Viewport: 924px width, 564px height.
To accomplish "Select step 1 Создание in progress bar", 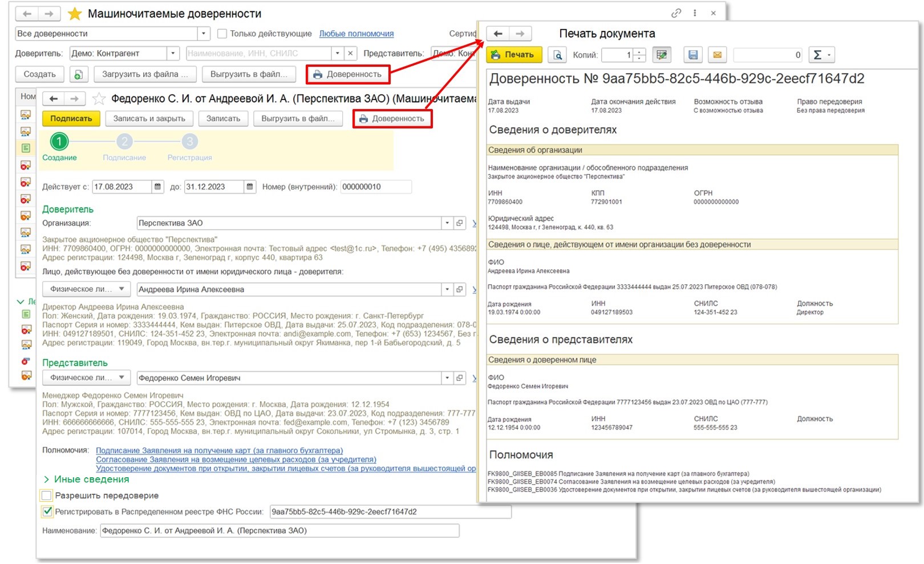I will point(59,141).
